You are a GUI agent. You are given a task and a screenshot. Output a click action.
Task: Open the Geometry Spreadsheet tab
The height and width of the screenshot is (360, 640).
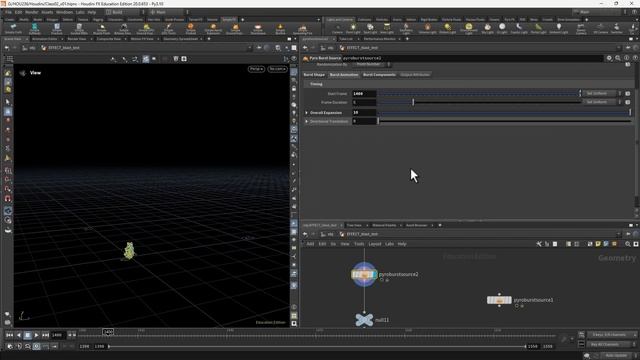(180, 39)
